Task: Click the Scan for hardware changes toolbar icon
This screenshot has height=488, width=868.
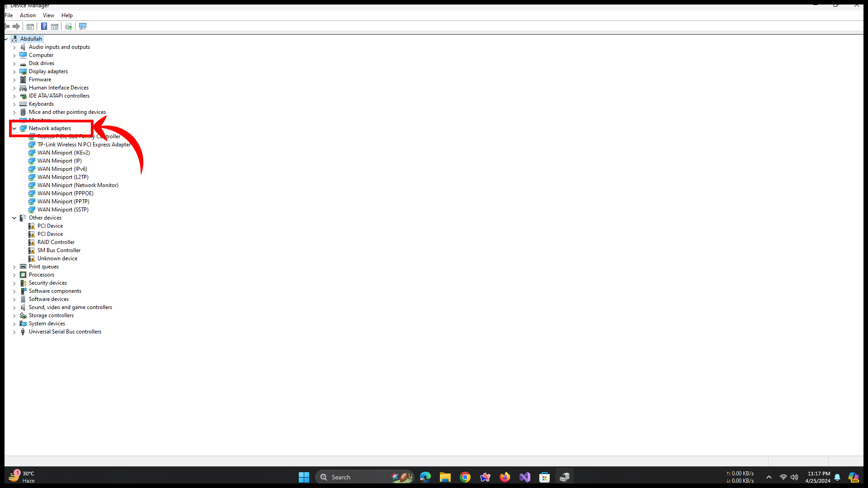Action: 83,26
